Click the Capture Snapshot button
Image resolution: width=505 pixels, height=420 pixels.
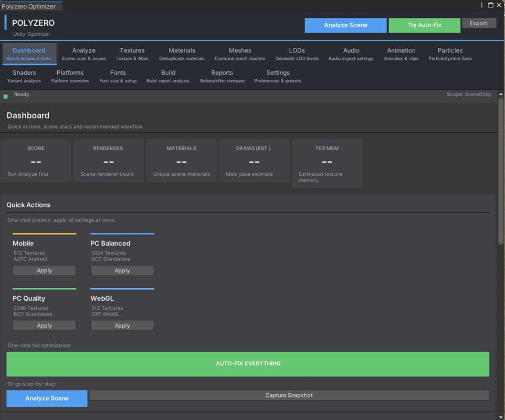point(289,395)
